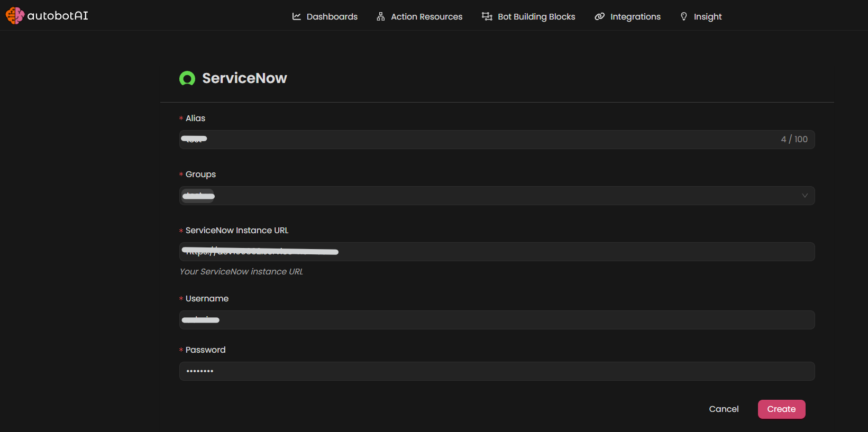Open the Integrations menu text

pos(635,16)
